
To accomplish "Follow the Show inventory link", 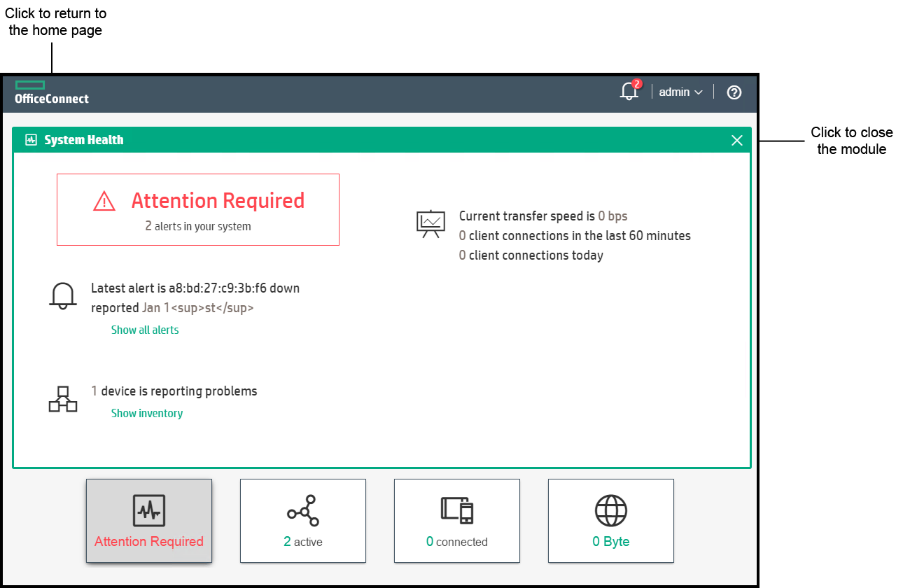I will 147,413.
